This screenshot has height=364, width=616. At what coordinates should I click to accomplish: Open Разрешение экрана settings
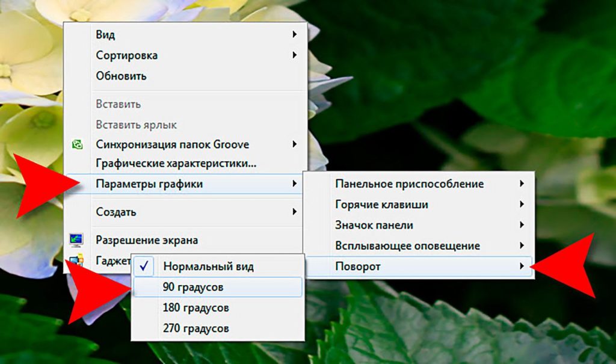coord(147,240)
